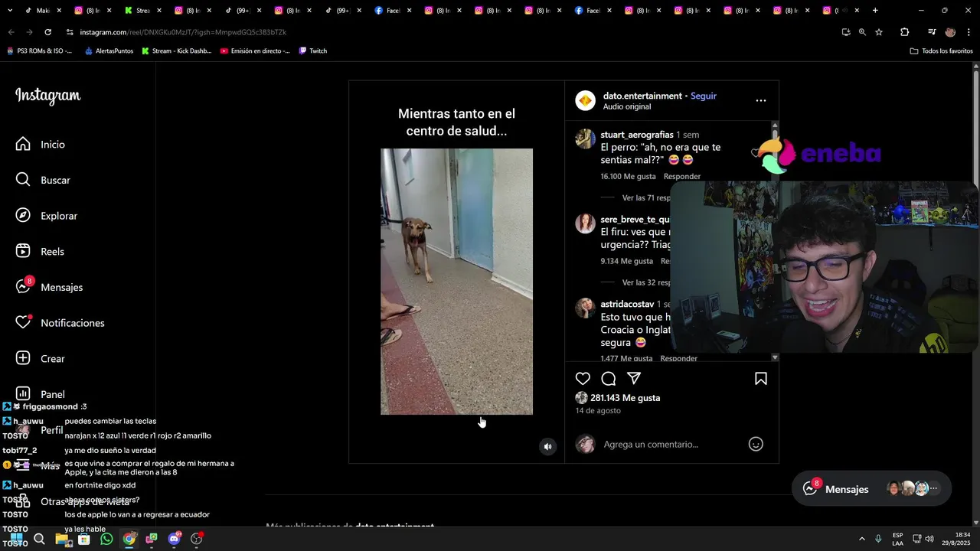Click comments scrollbar up arrow
Screen dimensions: 980x551
775,125
